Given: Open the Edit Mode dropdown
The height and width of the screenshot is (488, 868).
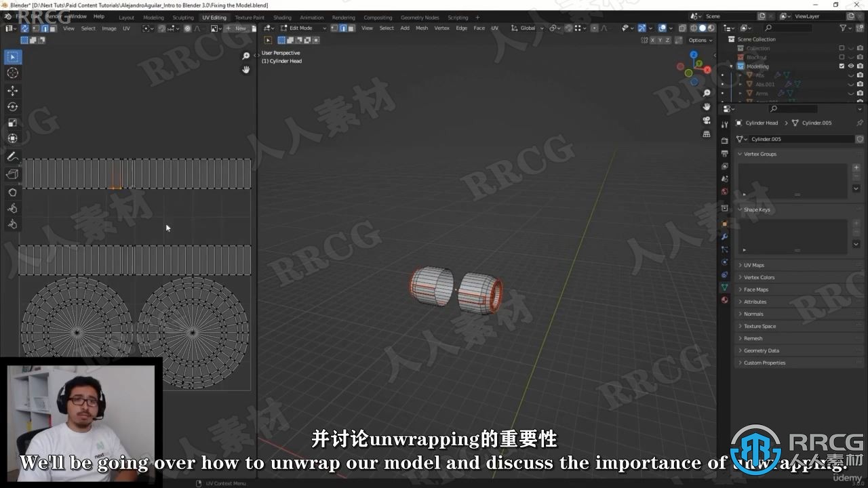Looking at the screenshot, I should (x=302, y=28).
